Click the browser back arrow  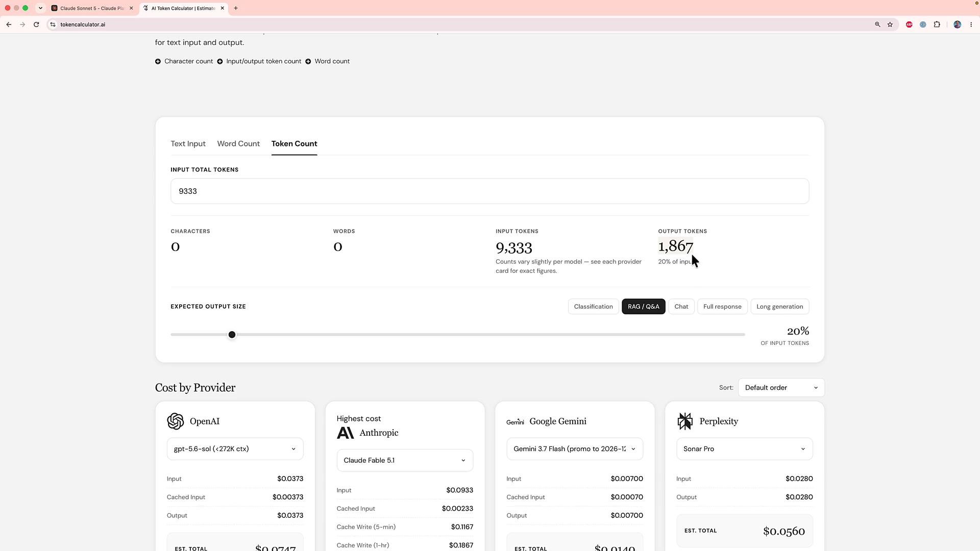pos(9,24)
